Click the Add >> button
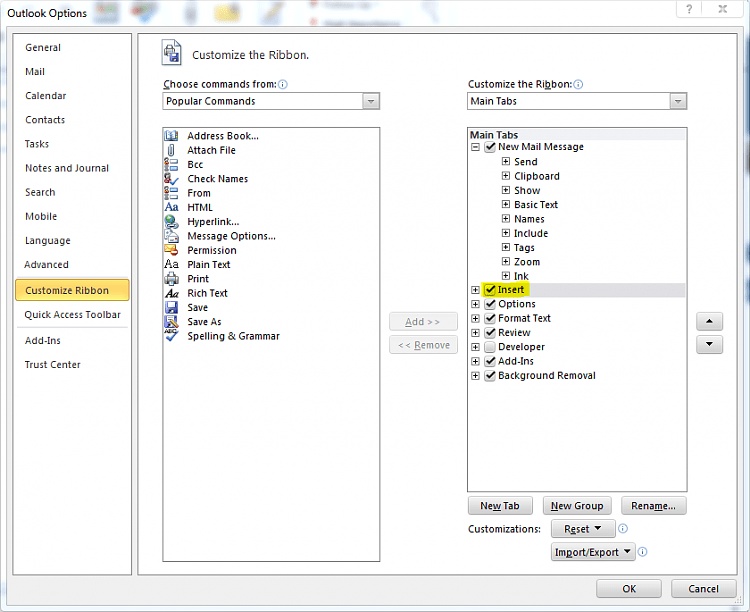This screenshot has width=750, height=612. (x=423, y=322)
